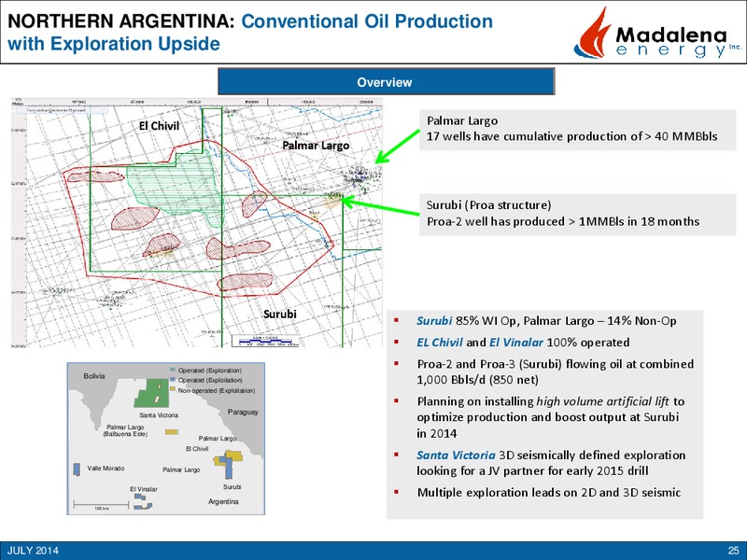
Task: Click 'El Chivil' label on locator map
Action: coord(197,449)
